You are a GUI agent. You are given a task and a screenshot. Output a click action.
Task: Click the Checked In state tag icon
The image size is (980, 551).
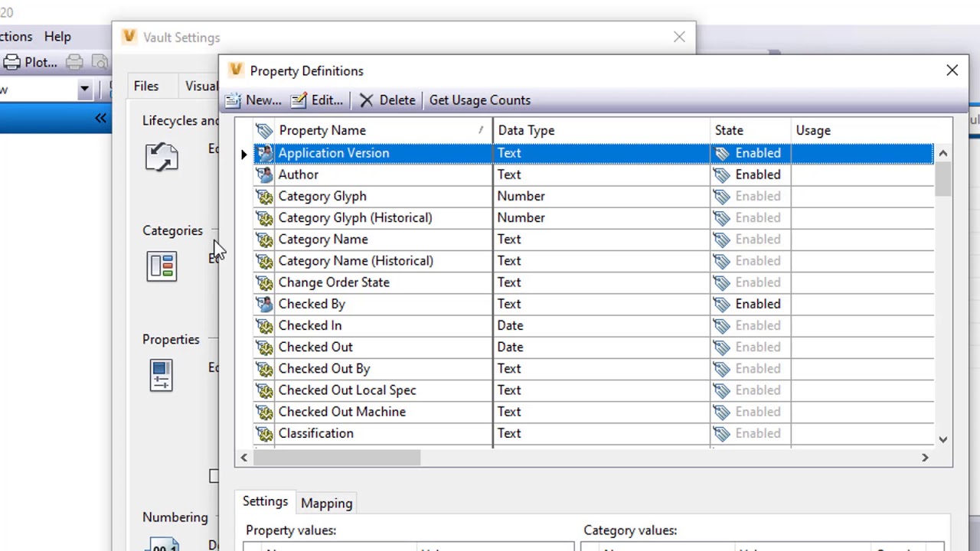coord(721,325)
